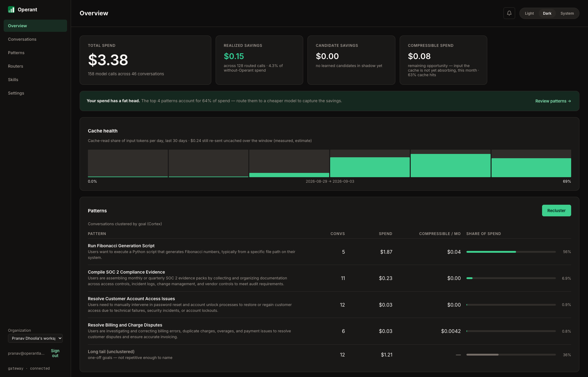Switch theme to Dark
588x377 pixels.
click(547, 13)
